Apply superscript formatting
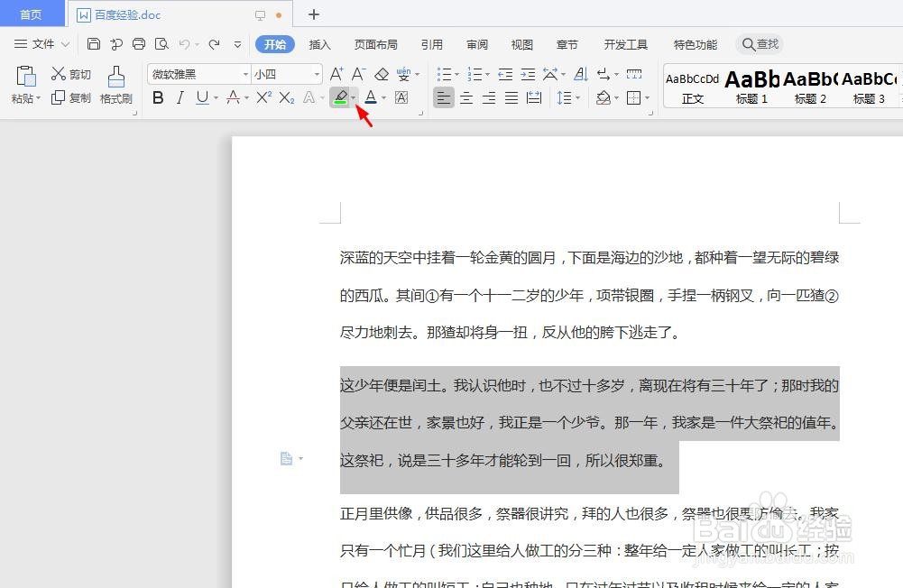903x588 pixels. click(x=262, y=97)
